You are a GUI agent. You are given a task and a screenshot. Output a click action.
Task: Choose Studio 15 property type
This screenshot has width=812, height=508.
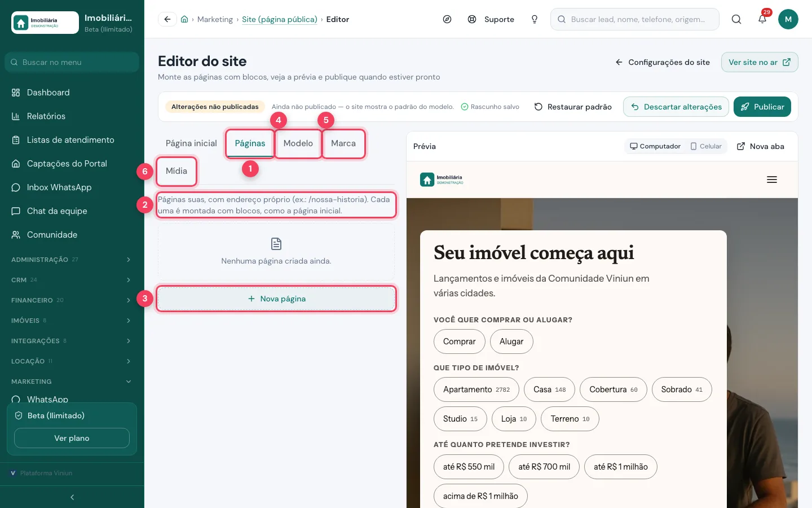[460, 419]
